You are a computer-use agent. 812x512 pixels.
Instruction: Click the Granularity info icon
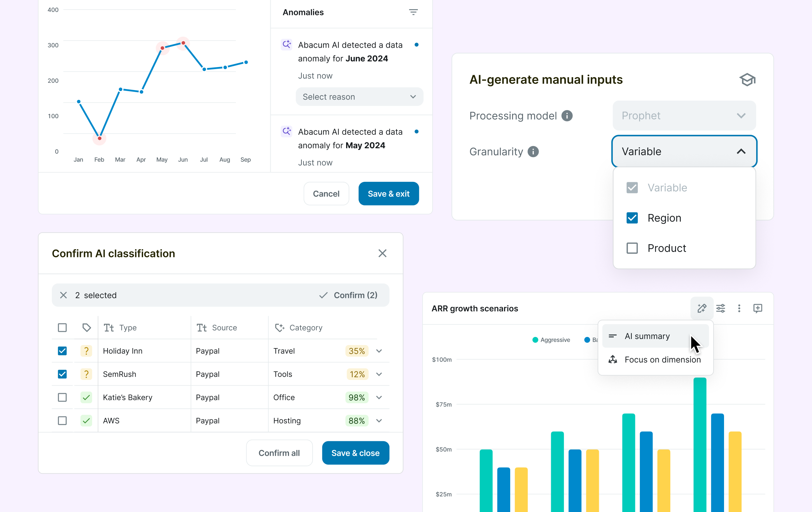[533, 152]
